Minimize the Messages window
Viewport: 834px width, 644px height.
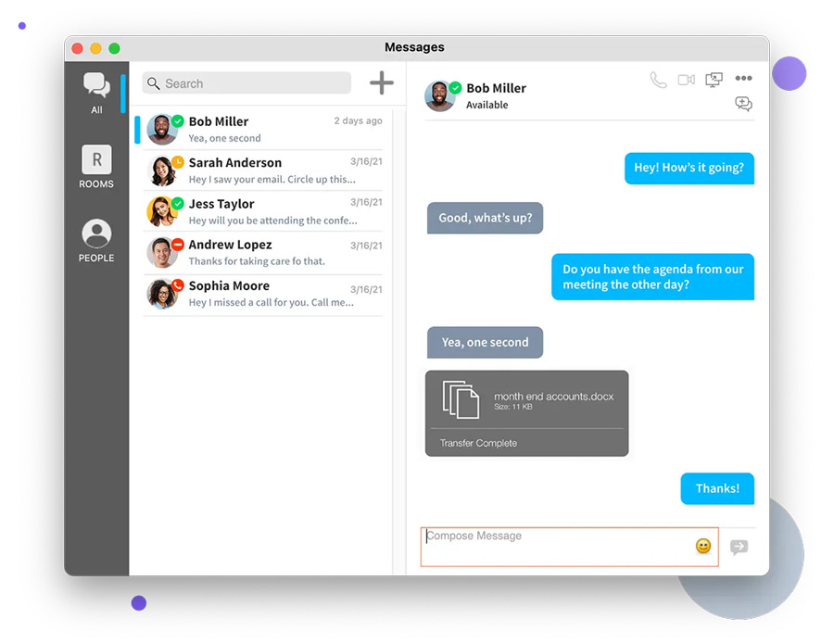(x=95, y=48)
